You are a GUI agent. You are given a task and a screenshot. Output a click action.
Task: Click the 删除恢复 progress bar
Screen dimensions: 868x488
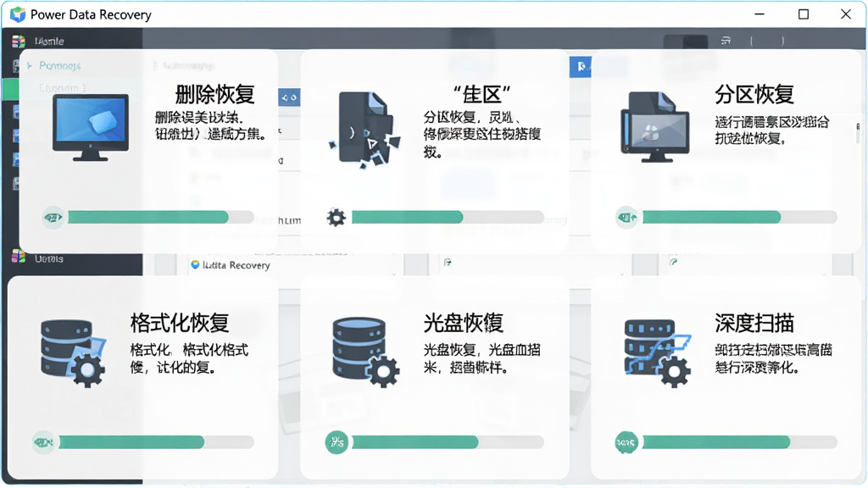pos(160,218)
